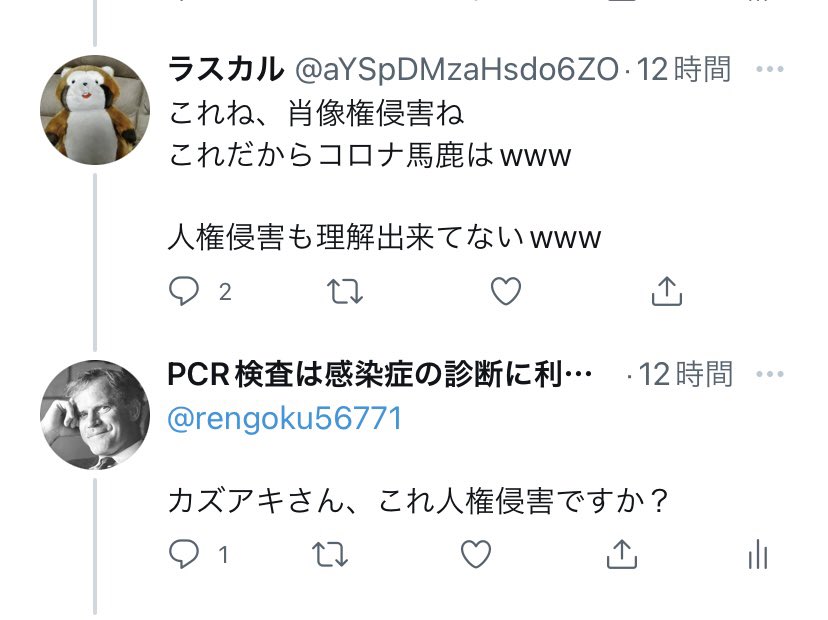Open the black-and-white portrait avatar

pos(95,415)
